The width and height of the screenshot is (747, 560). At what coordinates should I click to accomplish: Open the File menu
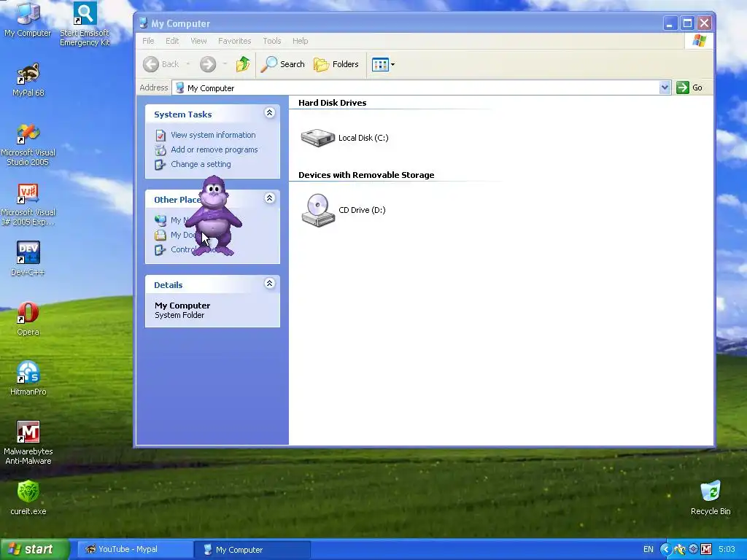point(148,41)
